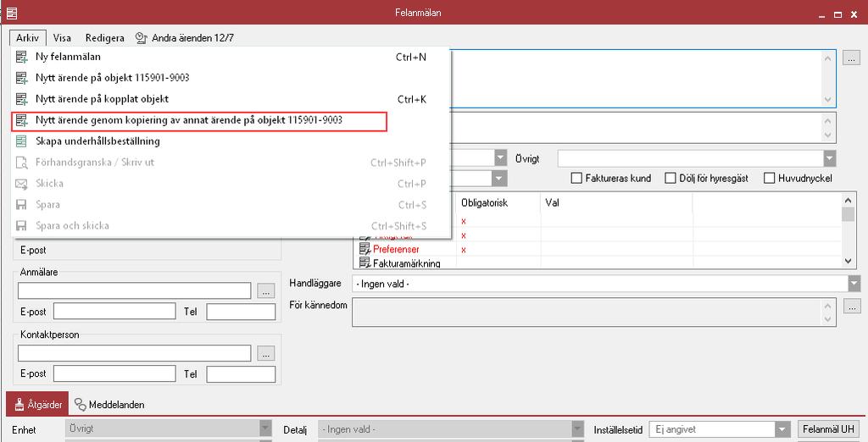Viewport: 868px width, 442px height.
Task: Toggle the Faktureras kund checkbox
Action: pos(576,178)
